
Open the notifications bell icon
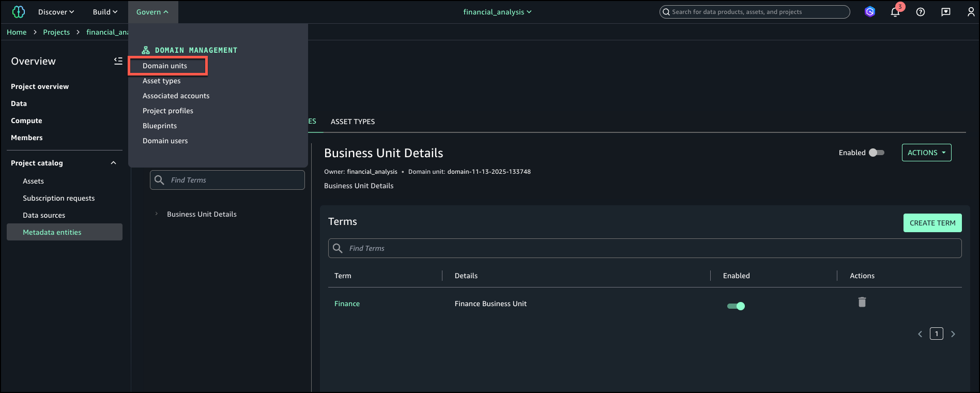[x=895, y=12]
